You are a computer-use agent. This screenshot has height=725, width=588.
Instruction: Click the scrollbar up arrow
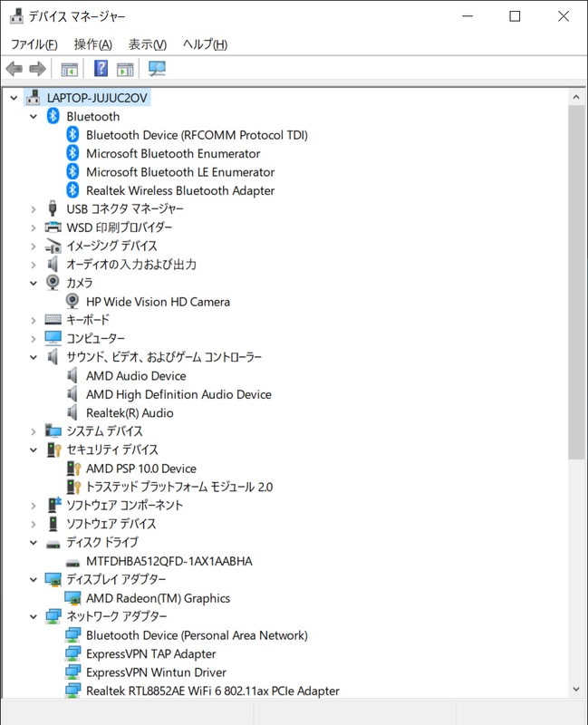pyautogui.click(x=575, y=97)
